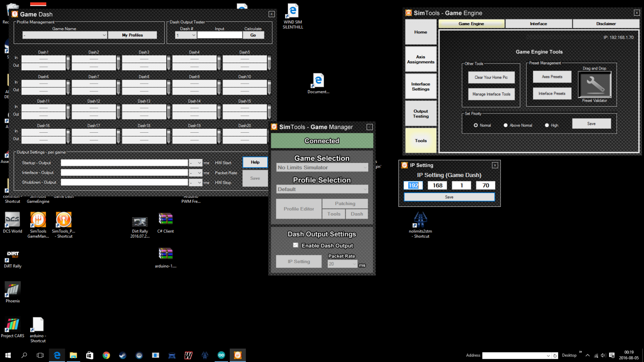
Task: Open the C# Client archive icon
Action: pyautogui.click(x=165, y=223)
